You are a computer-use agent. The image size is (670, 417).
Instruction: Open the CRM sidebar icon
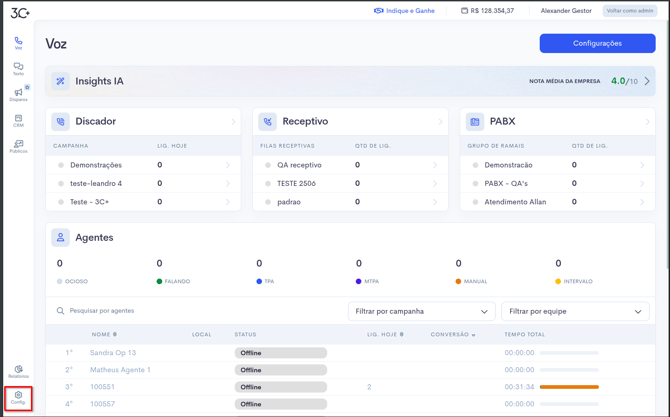coord(18,120)
